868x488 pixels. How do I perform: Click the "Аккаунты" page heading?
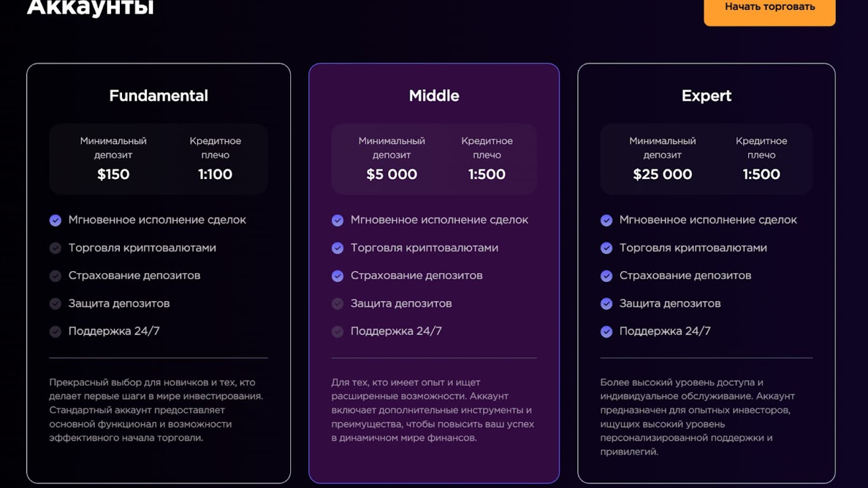coord(91,8)
